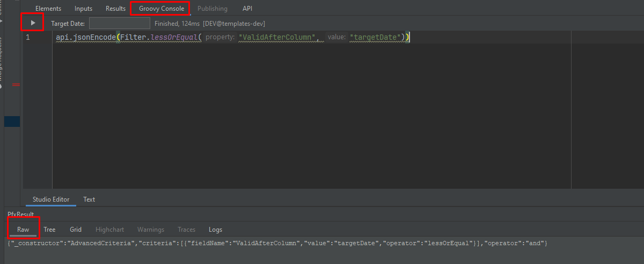Click the Highchart result tab
The image size is (644, 264).
point(109,230)
